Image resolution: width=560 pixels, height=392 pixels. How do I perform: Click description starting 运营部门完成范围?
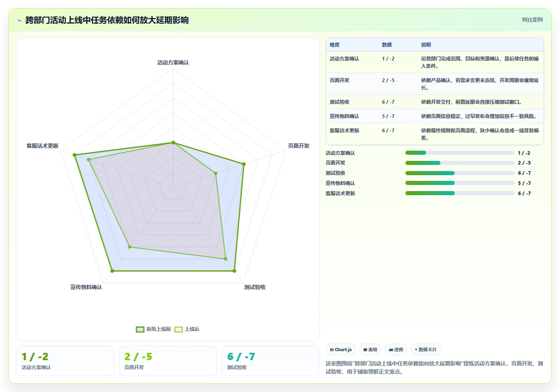click(x=480, y=62)
